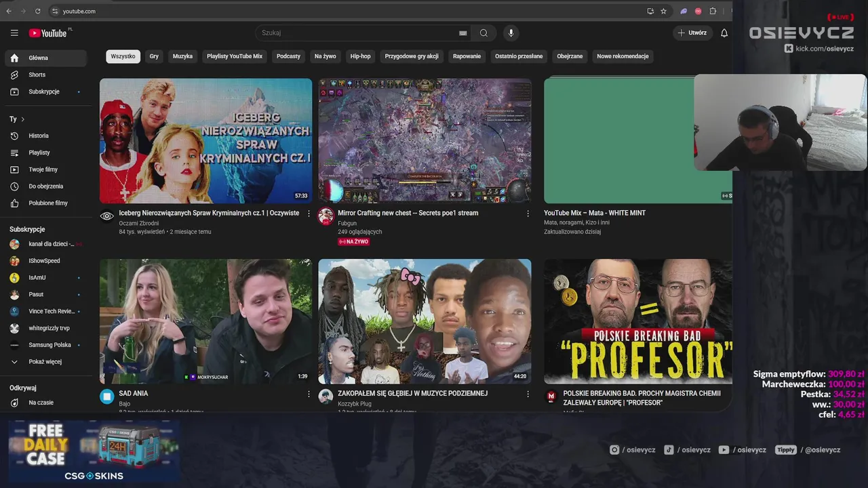Open Bajo channel avatar
The height and width of the screenshot is (488, 868).
click(x=107, y=396)
